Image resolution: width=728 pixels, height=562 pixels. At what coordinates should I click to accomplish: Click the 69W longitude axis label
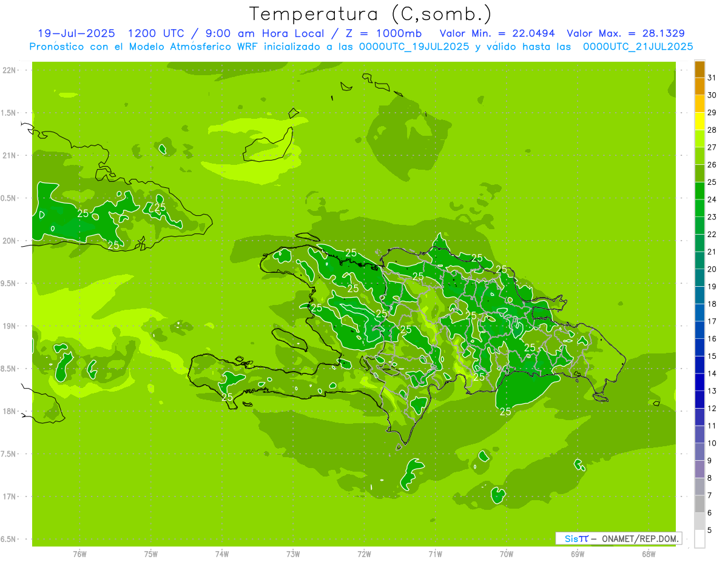[577, 554]
